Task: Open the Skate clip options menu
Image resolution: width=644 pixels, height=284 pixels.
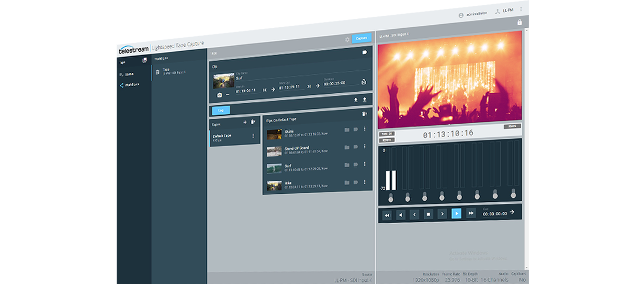Action: (x=365, y=129)
